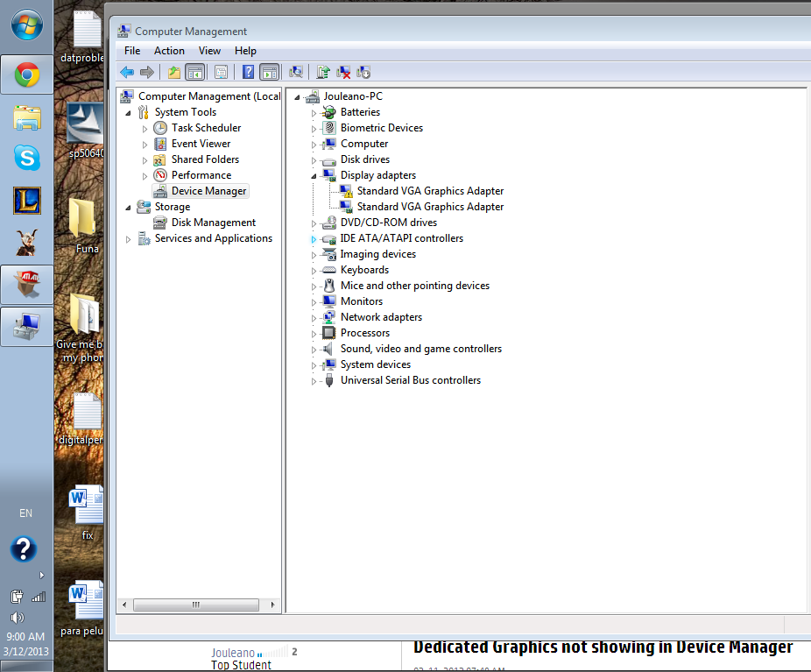Click the volume speaker tray icon

17,617
